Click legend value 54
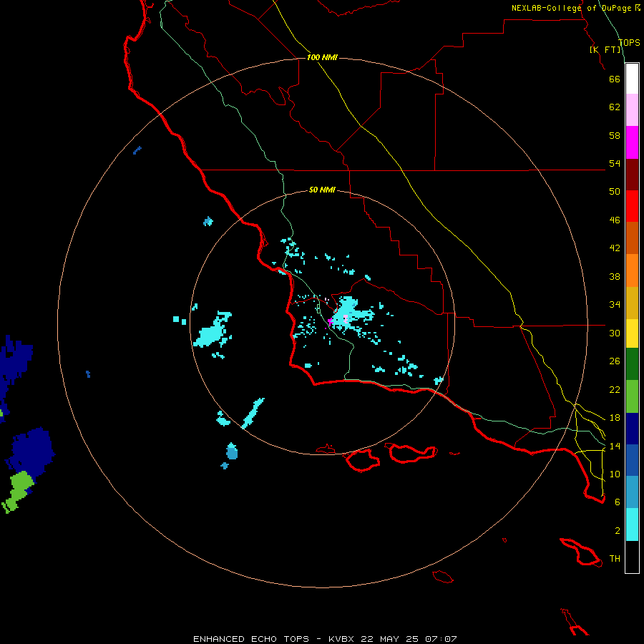Image resolution: width=644 pixels, height=644 pixels. [615, 163]
